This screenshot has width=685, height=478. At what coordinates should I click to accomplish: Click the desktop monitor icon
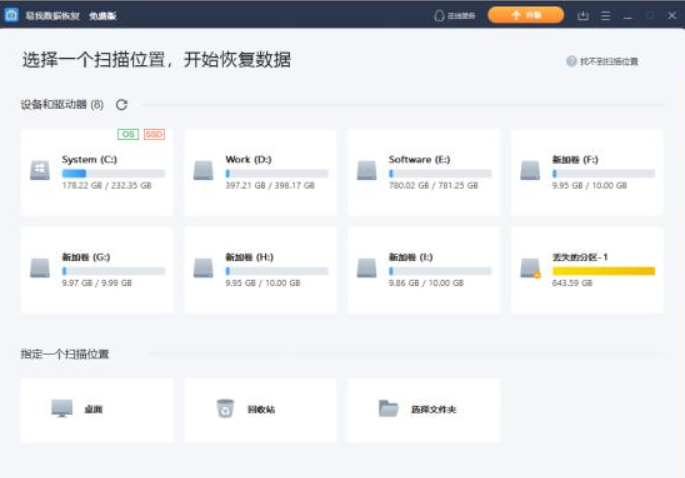62,408
